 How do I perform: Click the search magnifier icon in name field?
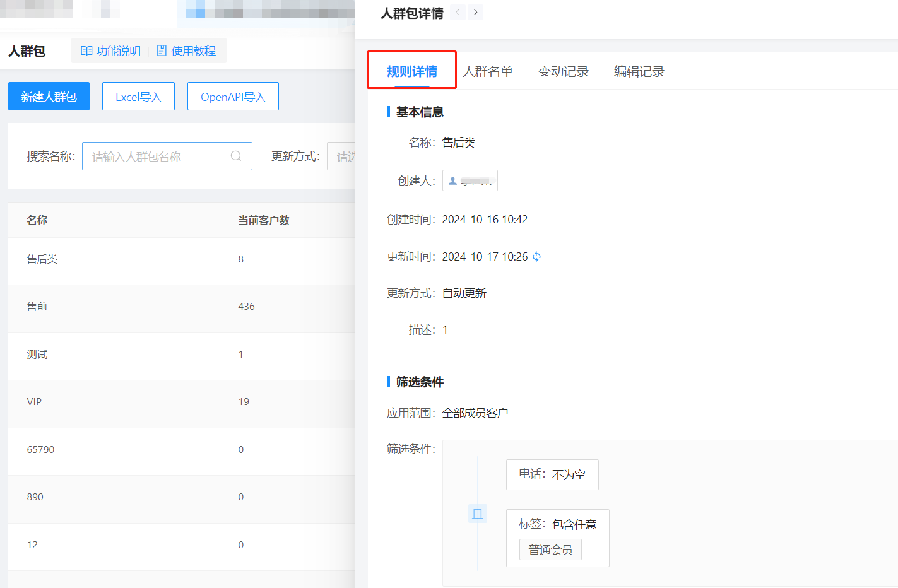[x=236, y=156]
